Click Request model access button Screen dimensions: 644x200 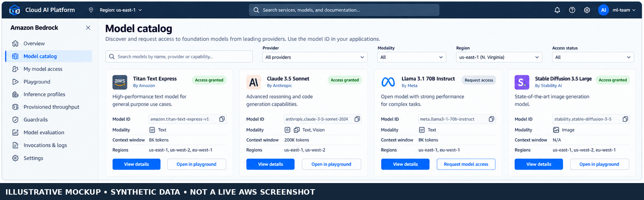coord(466,164)
